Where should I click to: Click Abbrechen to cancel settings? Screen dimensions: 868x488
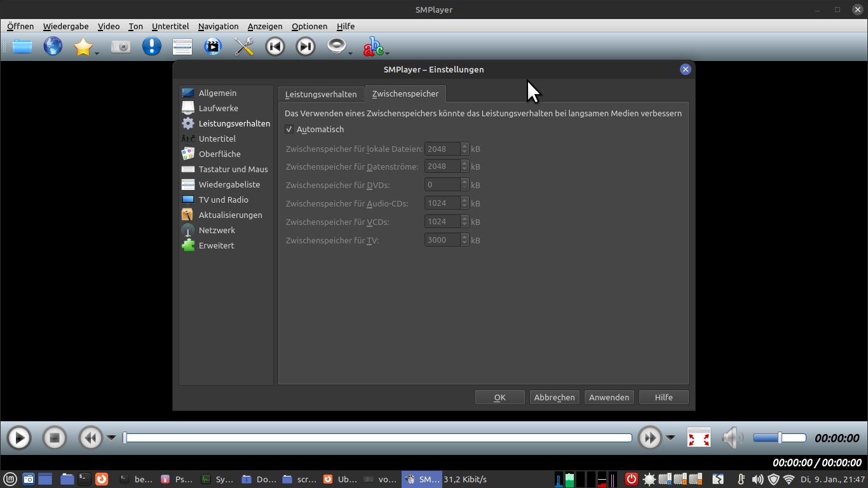(555, 397)
